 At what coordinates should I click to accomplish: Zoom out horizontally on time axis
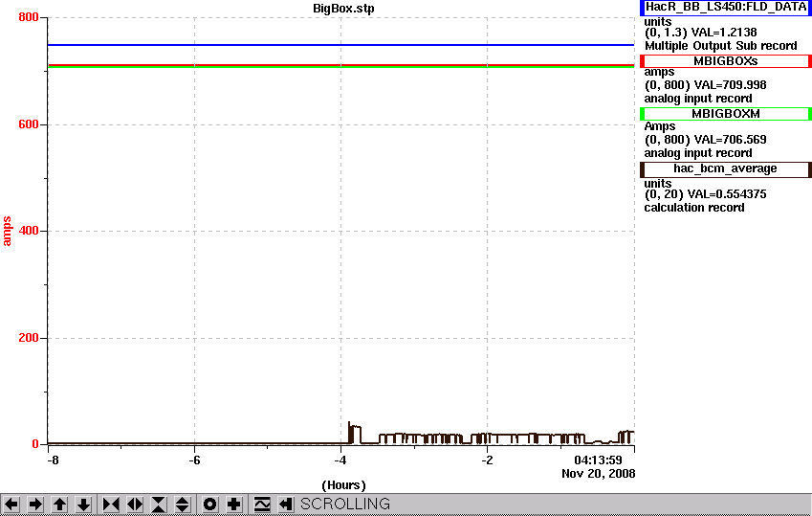[x=135, y=505]
